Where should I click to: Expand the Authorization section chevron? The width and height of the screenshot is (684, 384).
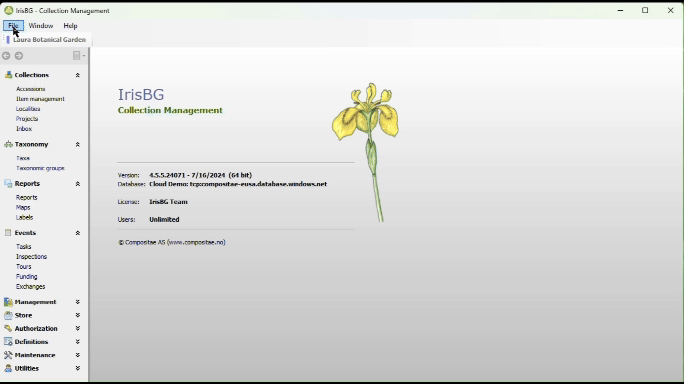pos(78,329)
